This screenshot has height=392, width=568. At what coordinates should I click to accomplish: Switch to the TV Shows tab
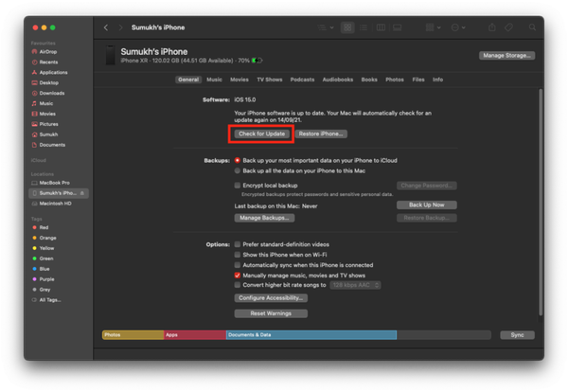tap(270, 80)
